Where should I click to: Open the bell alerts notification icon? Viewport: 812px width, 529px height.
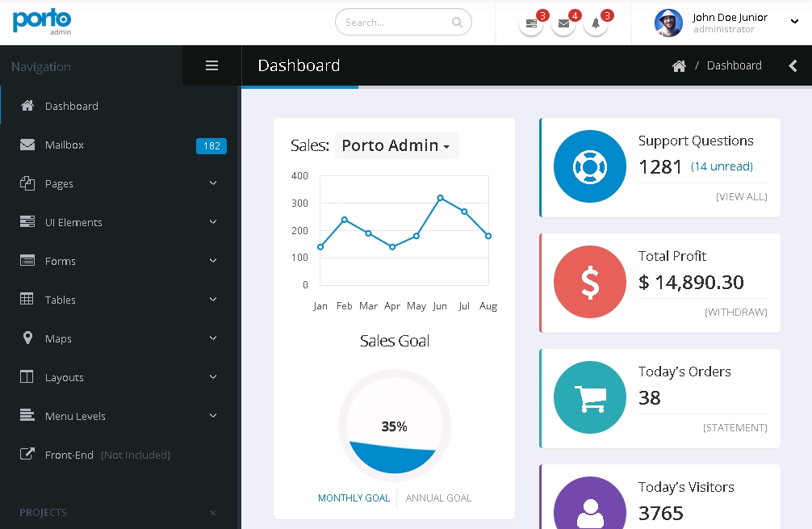coord(596,23)
